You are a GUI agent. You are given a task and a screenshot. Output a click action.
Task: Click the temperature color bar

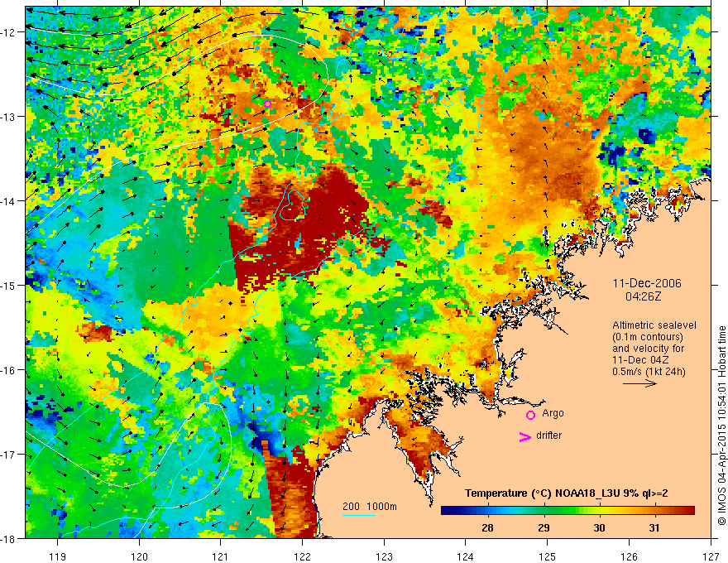(x=568, y=511)
